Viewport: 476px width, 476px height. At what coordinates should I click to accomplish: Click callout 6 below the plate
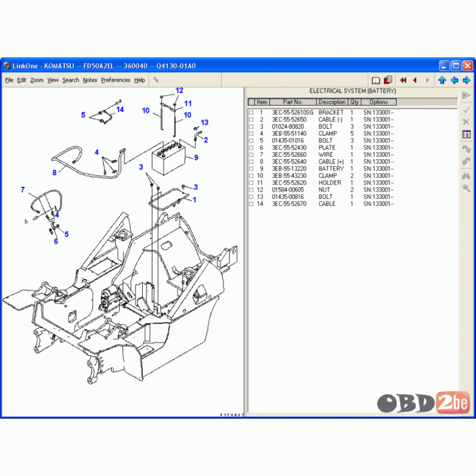pos(56,241)
